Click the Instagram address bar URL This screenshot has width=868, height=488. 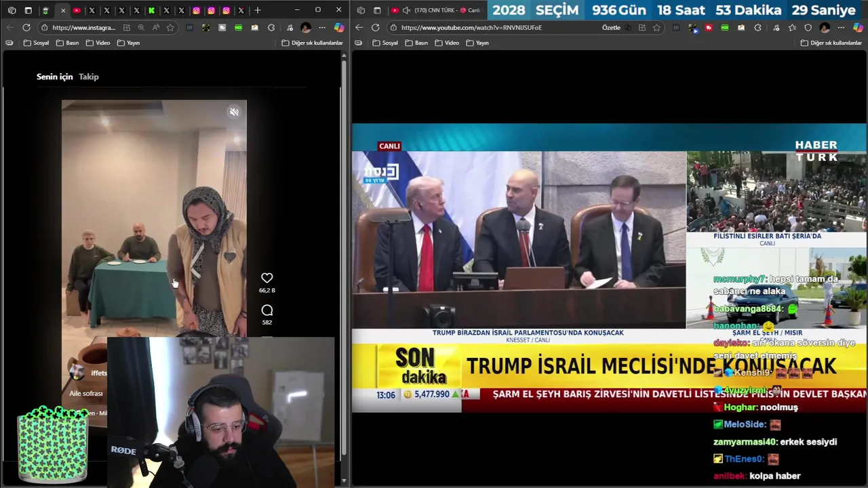84,28
